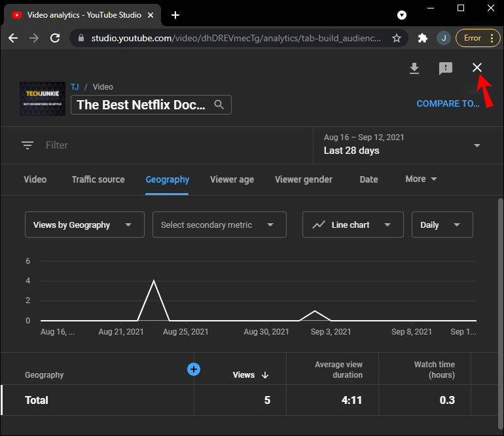Add a metric with blue plus icon
504x436 pixels.
tap(194, 369)
